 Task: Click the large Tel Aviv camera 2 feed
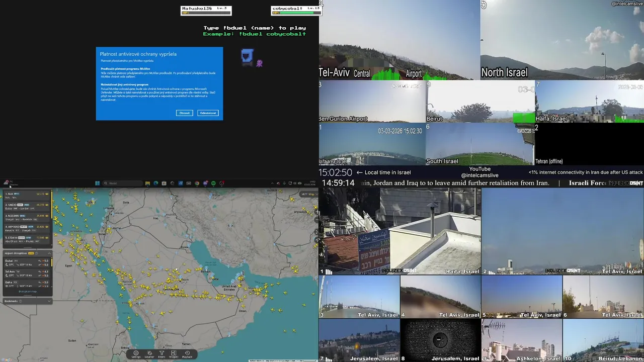(562, 231)
